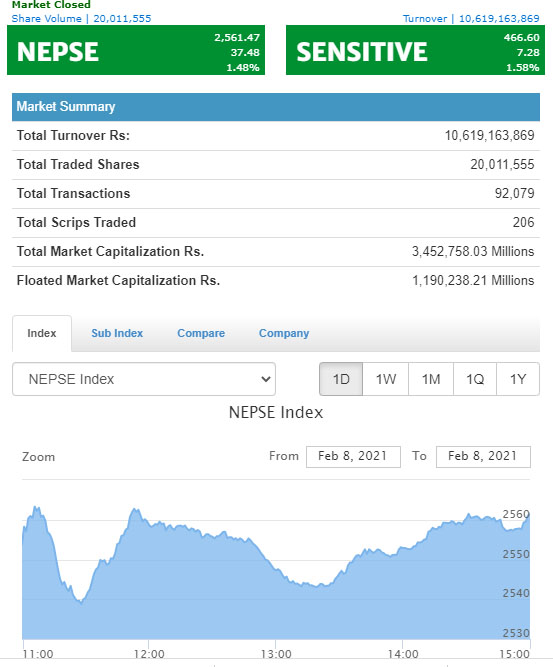Click the 1,190,238.21 Millions value
553x667 pixels.
[473, 280]
